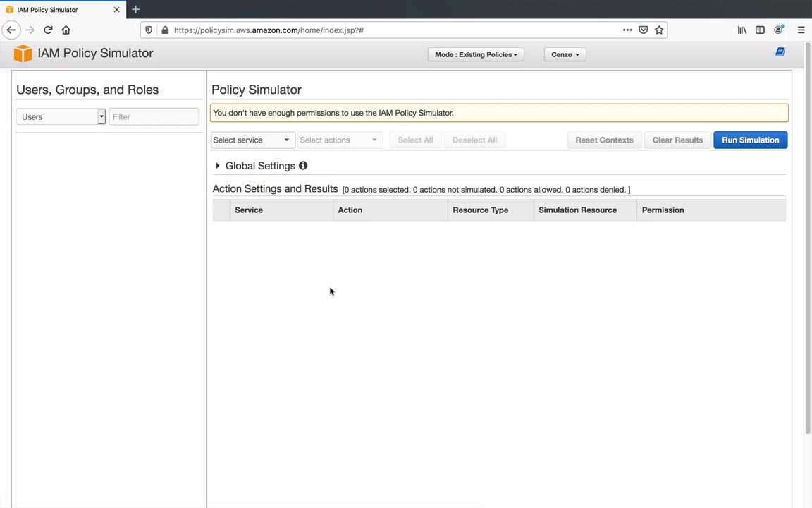
Task: Open the Mode: Existing Policies dropdown
Action: 476,54
